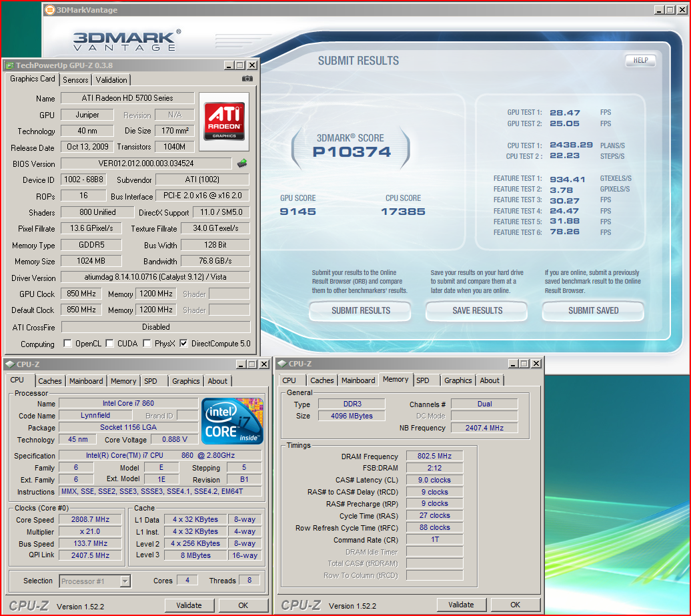Click the GPU name field ATI Radeon HD 5700 Series

coord(127,98)
